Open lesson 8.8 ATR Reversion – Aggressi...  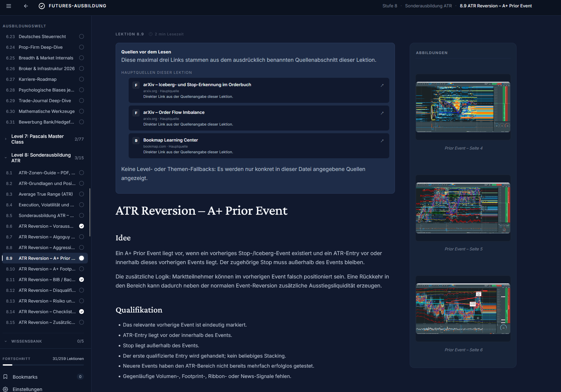pos(45,247)
